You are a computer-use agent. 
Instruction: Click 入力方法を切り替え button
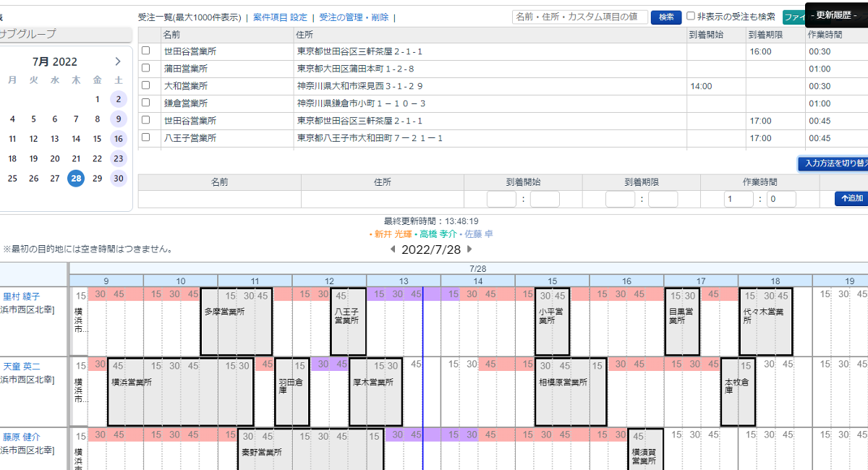point(833,164)
